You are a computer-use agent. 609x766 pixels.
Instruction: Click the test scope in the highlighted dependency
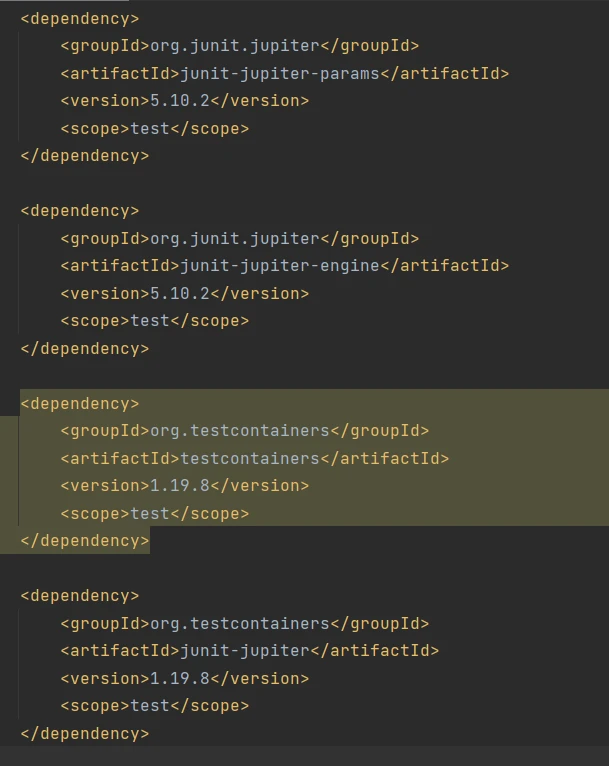point(149,513)
